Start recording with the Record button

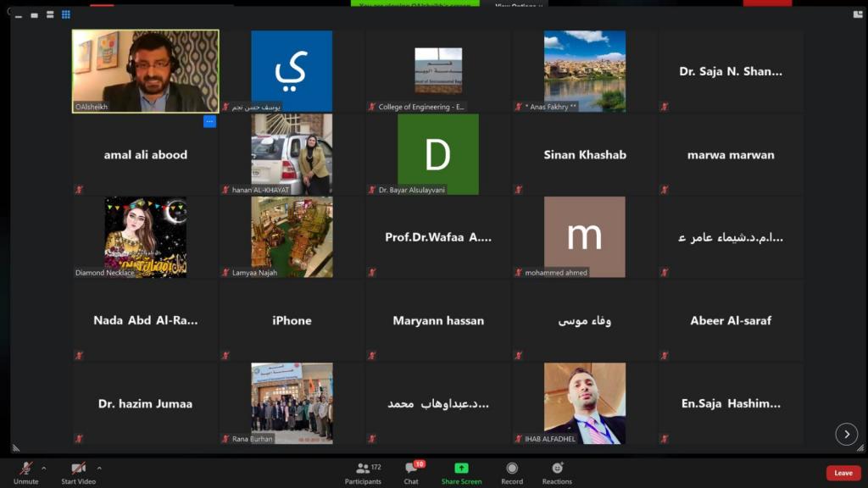[511, 472]
